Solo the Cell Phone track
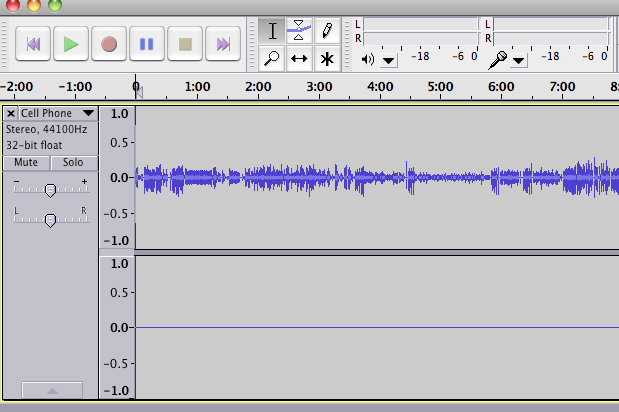This screenshot has height=412, width=619. tap(73, 163)
